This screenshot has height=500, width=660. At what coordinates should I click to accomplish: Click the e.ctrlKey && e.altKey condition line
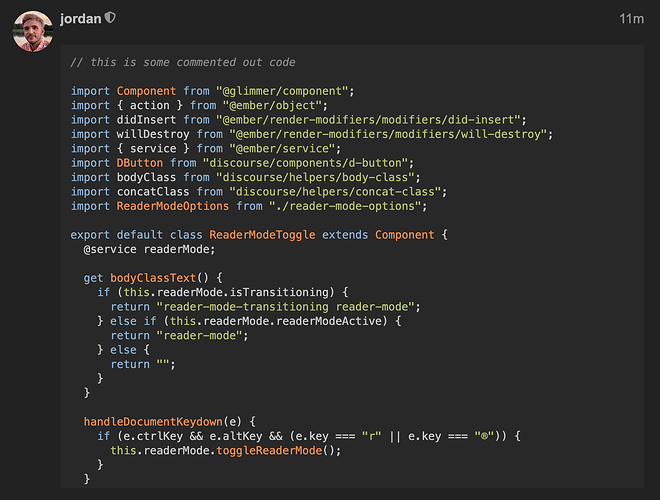(x=309, y=436)
